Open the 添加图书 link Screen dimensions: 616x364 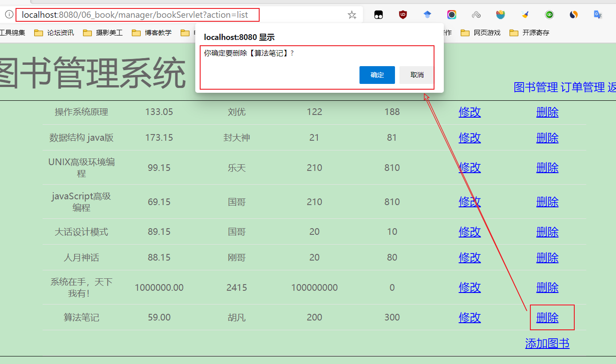tap(547, 343)
